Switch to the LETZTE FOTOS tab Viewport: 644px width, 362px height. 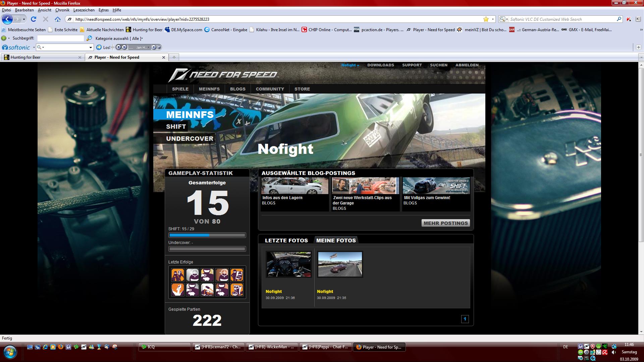[x=286, y=240]
